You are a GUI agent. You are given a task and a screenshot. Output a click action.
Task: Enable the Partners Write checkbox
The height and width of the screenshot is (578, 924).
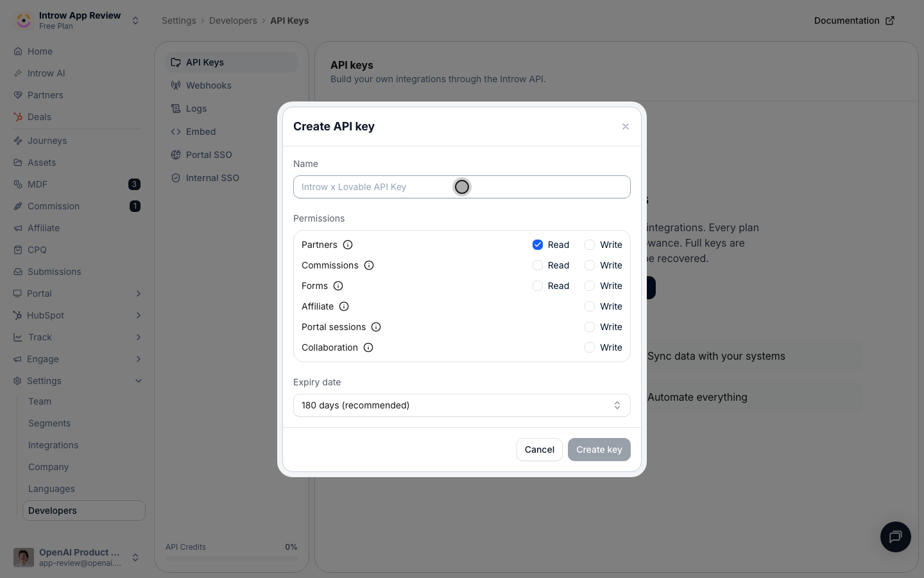pyautogui.click(x=590, y=245)
